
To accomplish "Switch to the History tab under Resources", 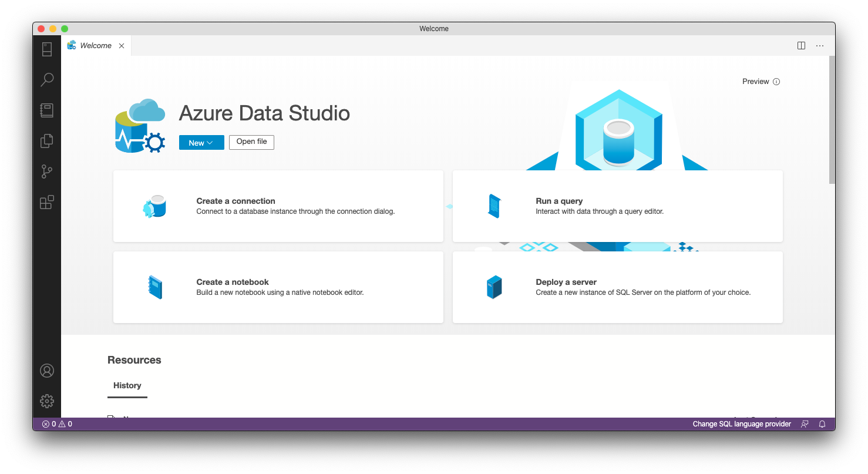I will pos(127,386).
